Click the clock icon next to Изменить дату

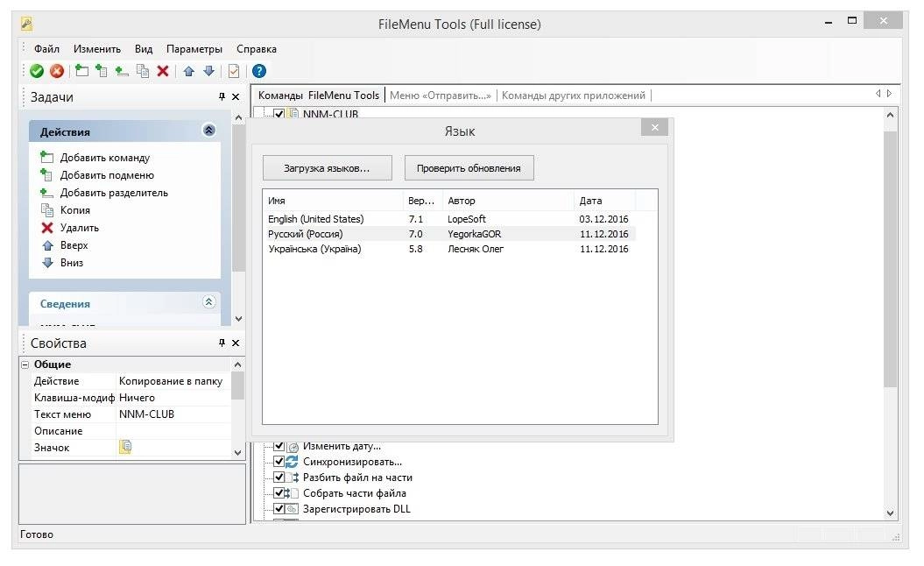[293, 446]
